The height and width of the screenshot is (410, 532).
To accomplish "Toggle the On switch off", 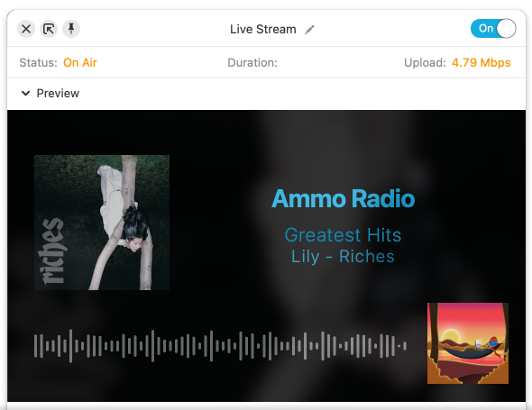I will click(x=493, y=29).
